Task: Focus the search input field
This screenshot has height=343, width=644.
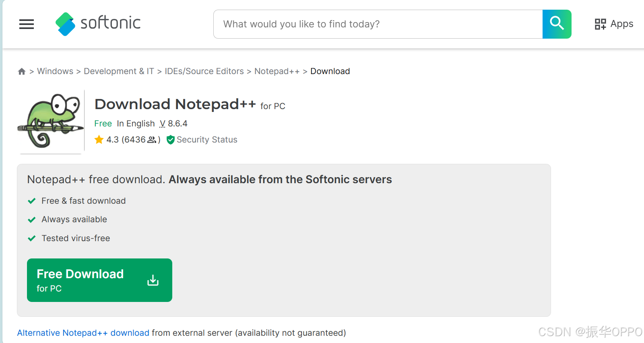Action: pos(378,24)
